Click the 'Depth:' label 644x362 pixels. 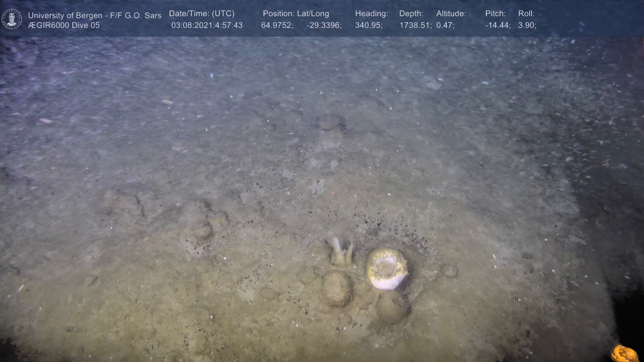click(411, 14)
